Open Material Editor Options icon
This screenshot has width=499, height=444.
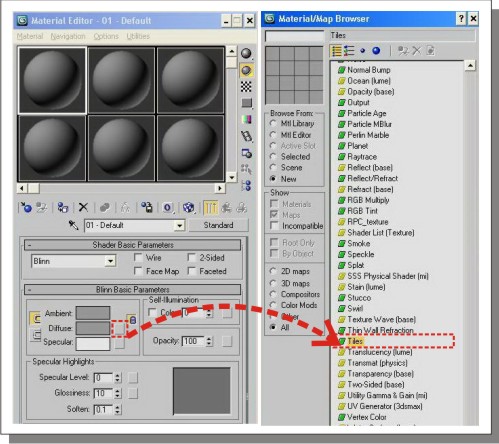pos(246,153)
